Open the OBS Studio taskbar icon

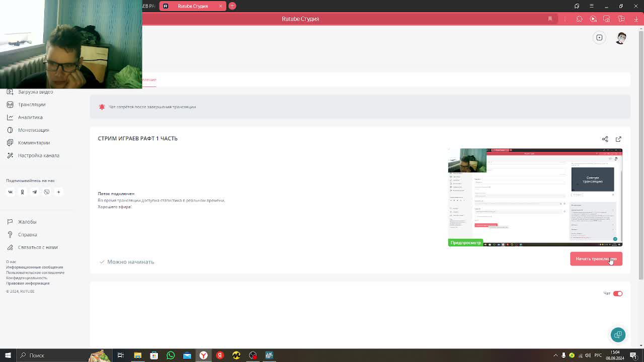coord(253,355)
